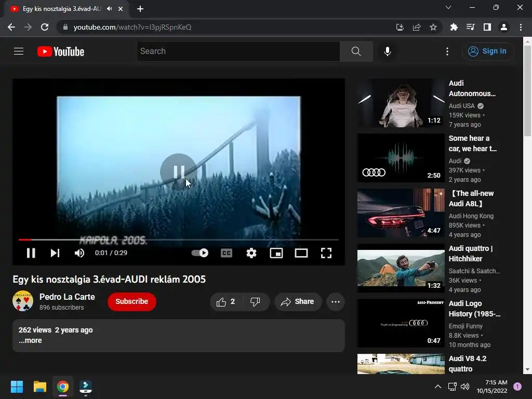The width and height of the screenshot is (532, 399).
Task: Open more actions menu beside Share
Action: tap(336, 302)
